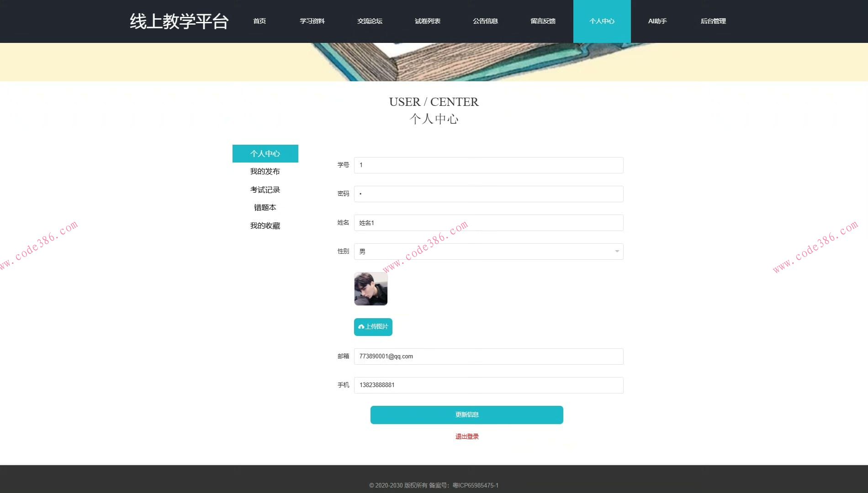Go to the 首页 homepage
This screenshot has width=868, height=493.
coord(259,21)
